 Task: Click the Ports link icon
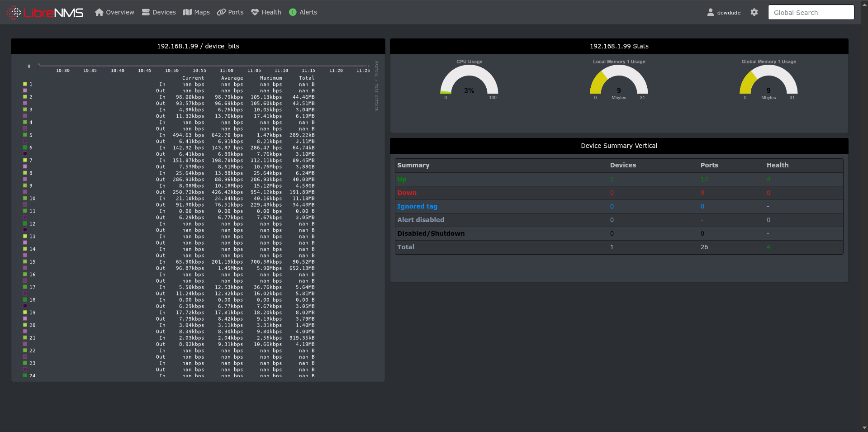point(221,12)
